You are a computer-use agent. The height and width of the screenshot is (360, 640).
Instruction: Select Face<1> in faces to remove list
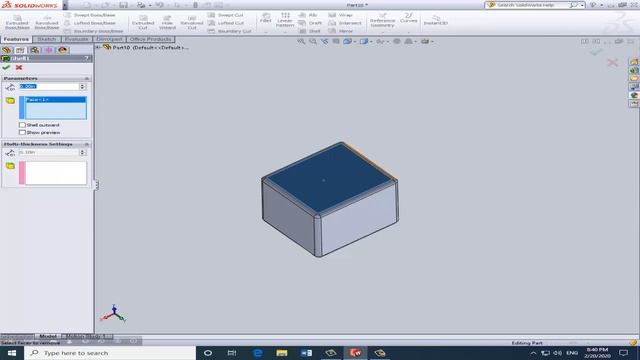[56, 100]
